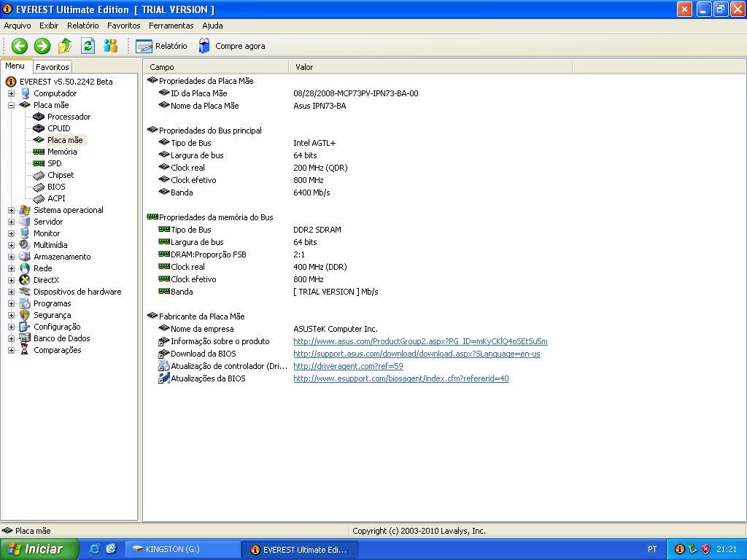Click the Servidor tree icon
The height and width of the screenshot is (560, 747).
click(25, 222)
